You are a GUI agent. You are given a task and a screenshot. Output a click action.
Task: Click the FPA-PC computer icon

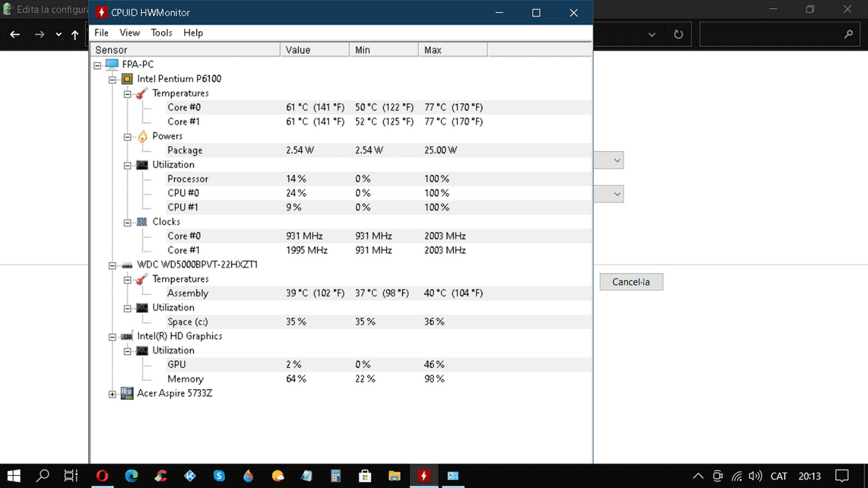click(x=112, y=64)
